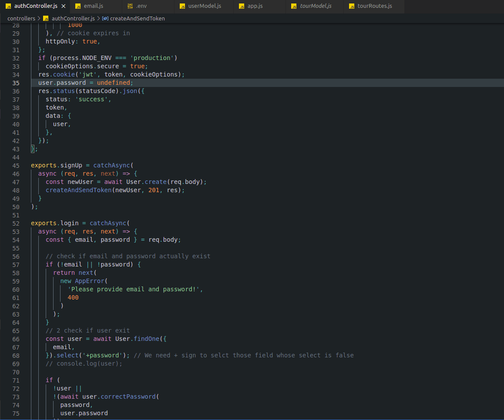Image resolution: width=504 pixels, height=420 pixels.
Task: Place cursor on the signUp export name
Action: (71, 165)
